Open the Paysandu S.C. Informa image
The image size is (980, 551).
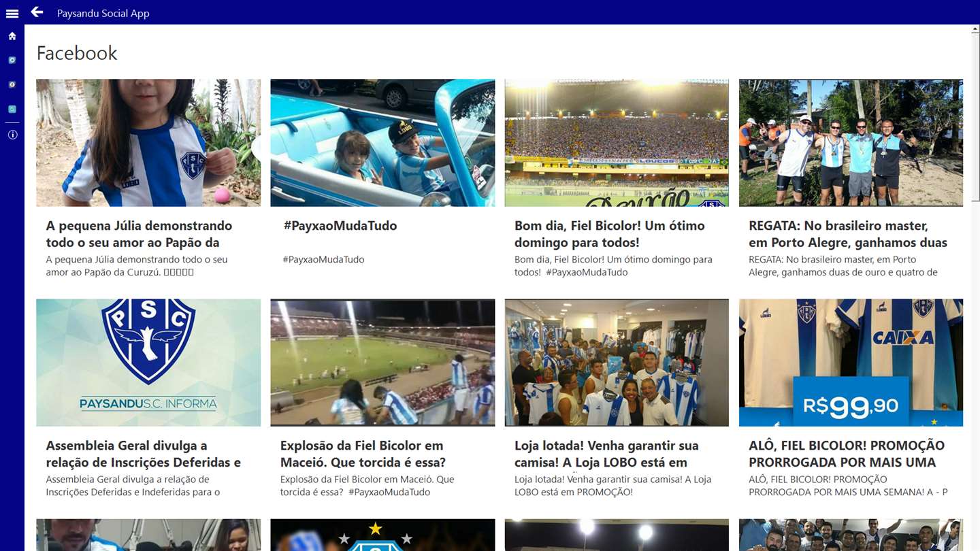click(x=148, y=363)
